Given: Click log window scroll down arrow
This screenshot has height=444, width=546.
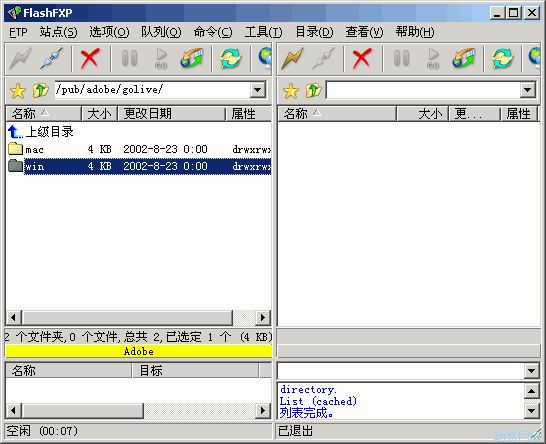Looking at the screenshot, I should [532, 411].
